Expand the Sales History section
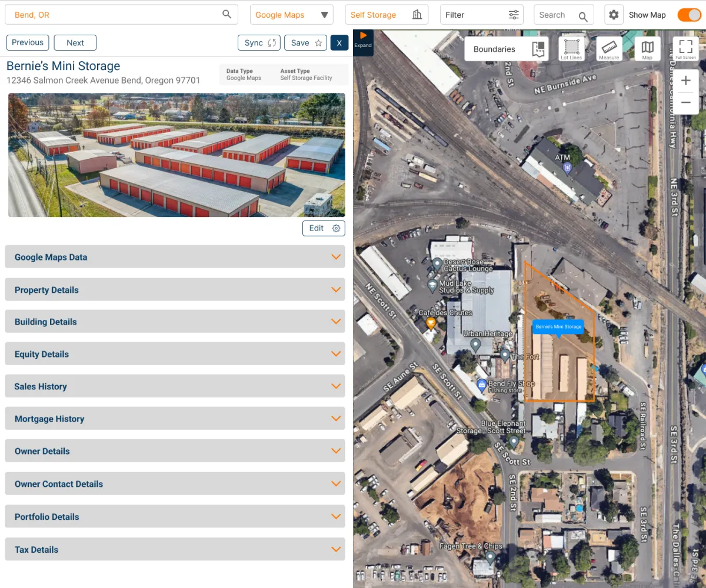The image size is (706, 588). (175, 386)
